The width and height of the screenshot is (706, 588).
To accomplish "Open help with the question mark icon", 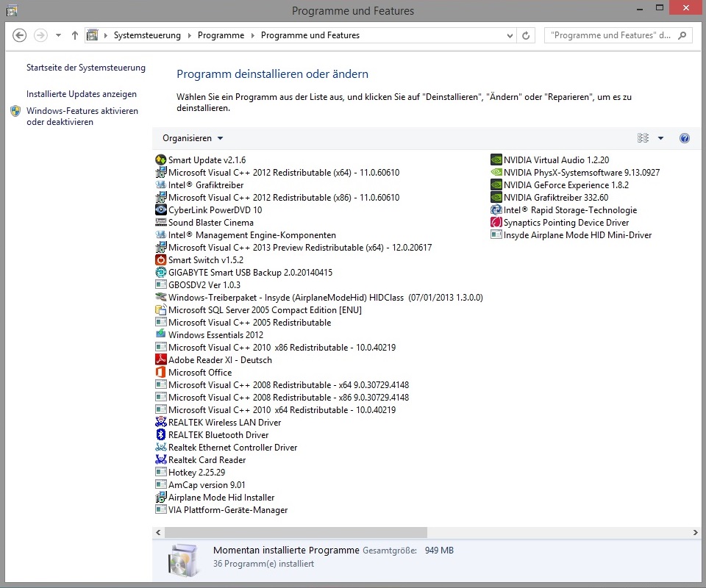I will point(685,138).
